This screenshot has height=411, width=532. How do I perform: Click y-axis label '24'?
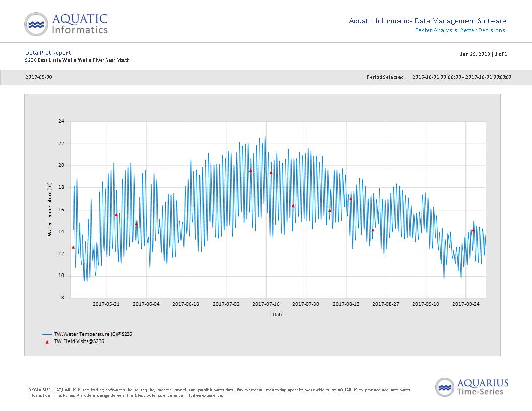coord(61,121)
